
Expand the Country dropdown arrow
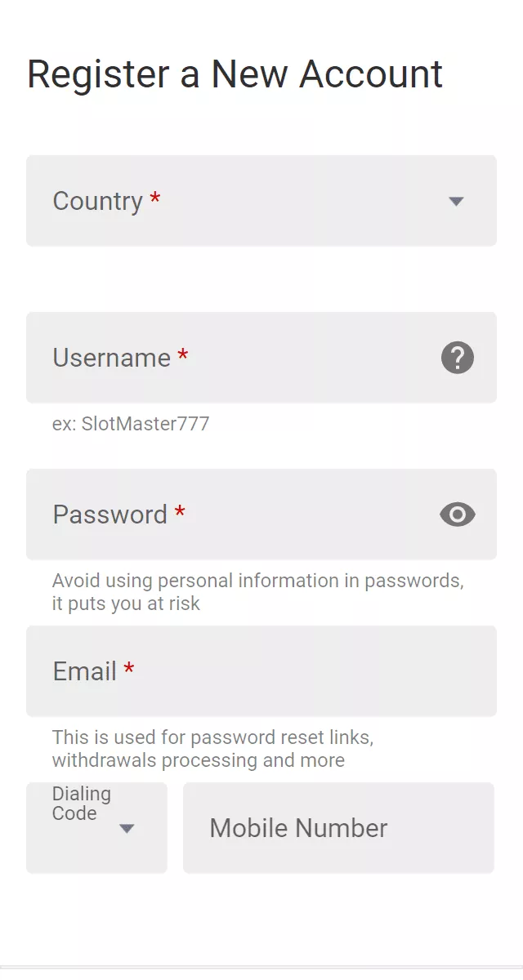click(x=456, y=202)
